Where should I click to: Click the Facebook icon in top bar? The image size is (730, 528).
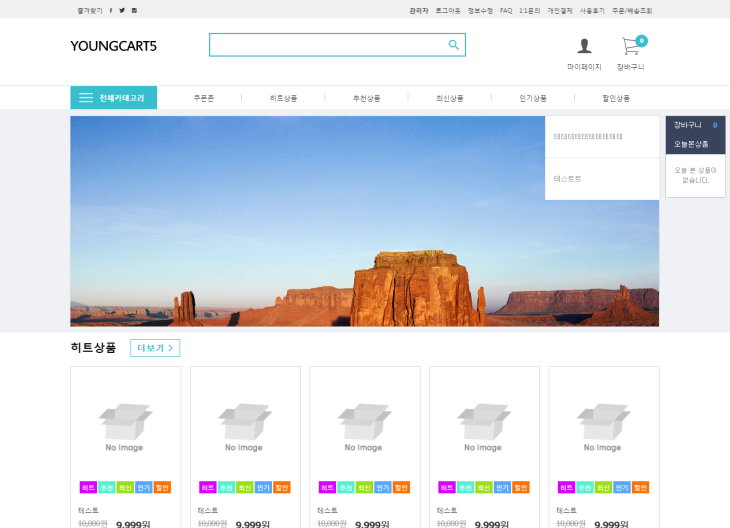click(x=111, y=10)
